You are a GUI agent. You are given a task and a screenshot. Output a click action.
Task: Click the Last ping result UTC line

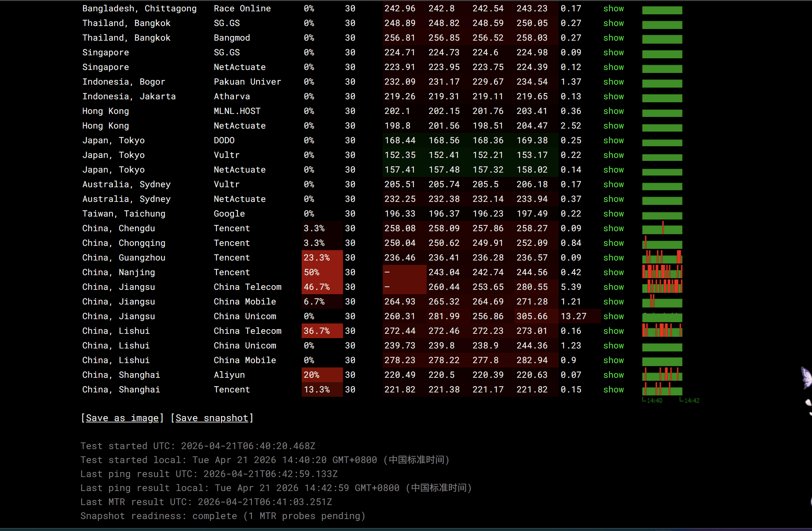209,474
